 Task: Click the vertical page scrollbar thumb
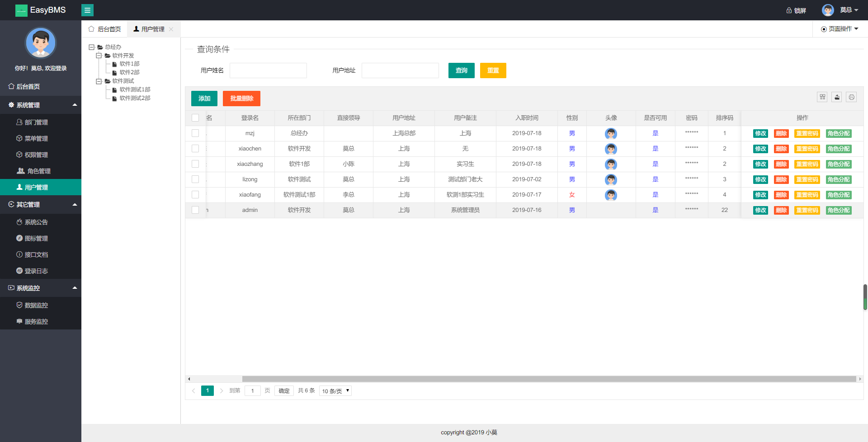point(865,297)
